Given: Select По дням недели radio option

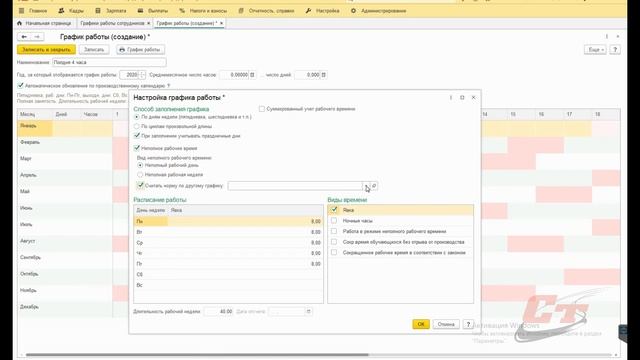Looking at the screenshot, I should [x=137, y=117].
